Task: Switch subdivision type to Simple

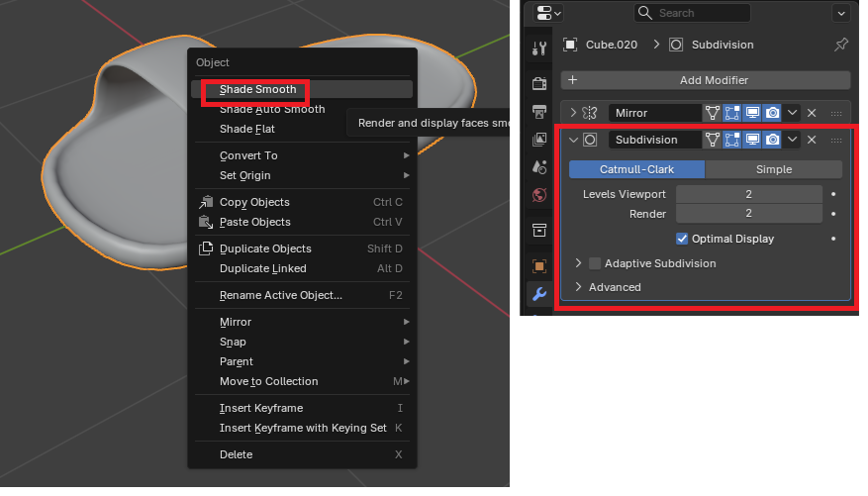Action: [x=773, y=169]
